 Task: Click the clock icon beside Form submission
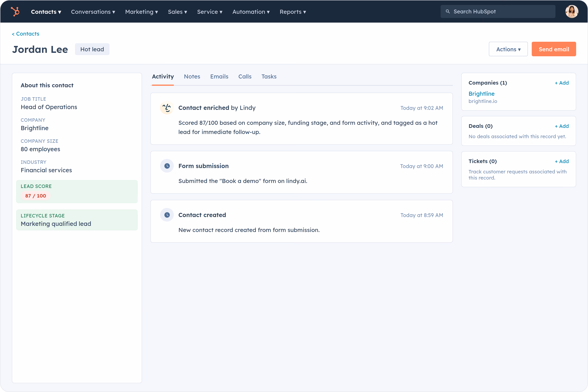point(167,166)
